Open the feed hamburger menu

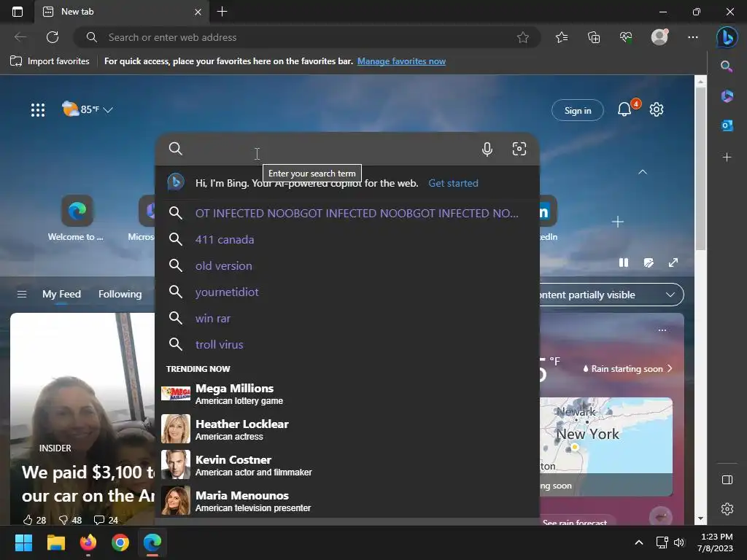click(22, 295)
